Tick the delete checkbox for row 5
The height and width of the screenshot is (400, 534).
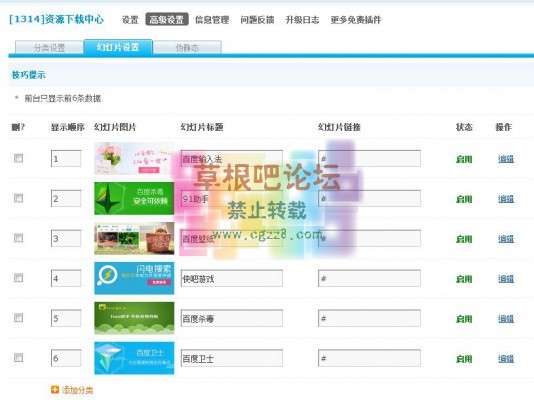18,318
